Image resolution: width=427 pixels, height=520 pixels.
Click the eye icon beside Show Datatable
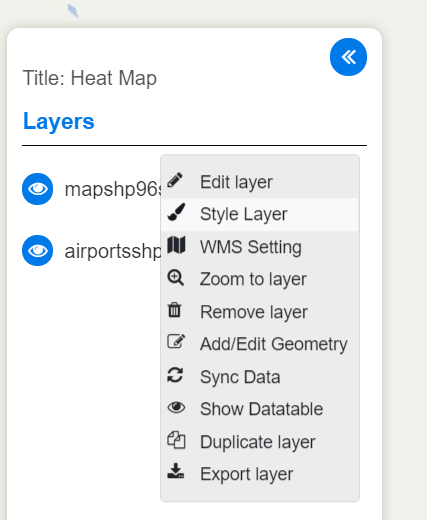(176, 407)
